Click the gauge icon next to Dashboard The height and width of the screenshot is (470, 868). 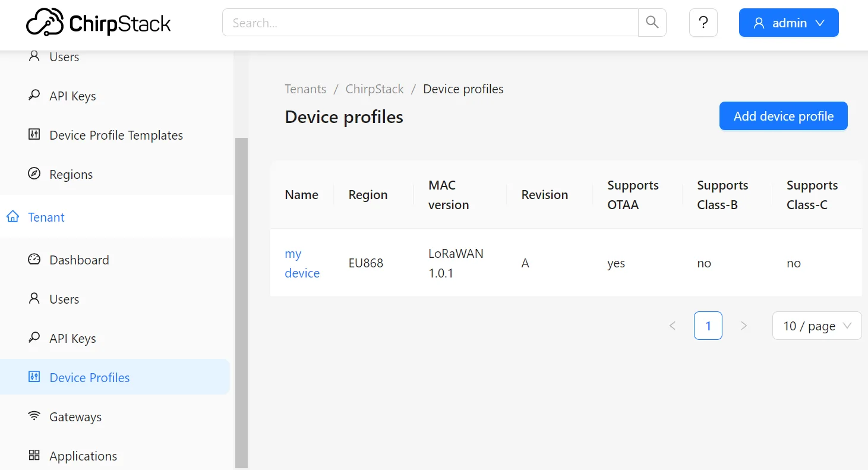click(34, 260)
